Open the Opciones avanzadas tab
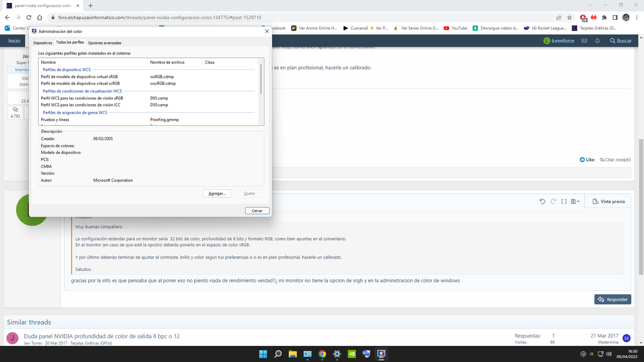The image size is (644, 362). pos(105,43)
